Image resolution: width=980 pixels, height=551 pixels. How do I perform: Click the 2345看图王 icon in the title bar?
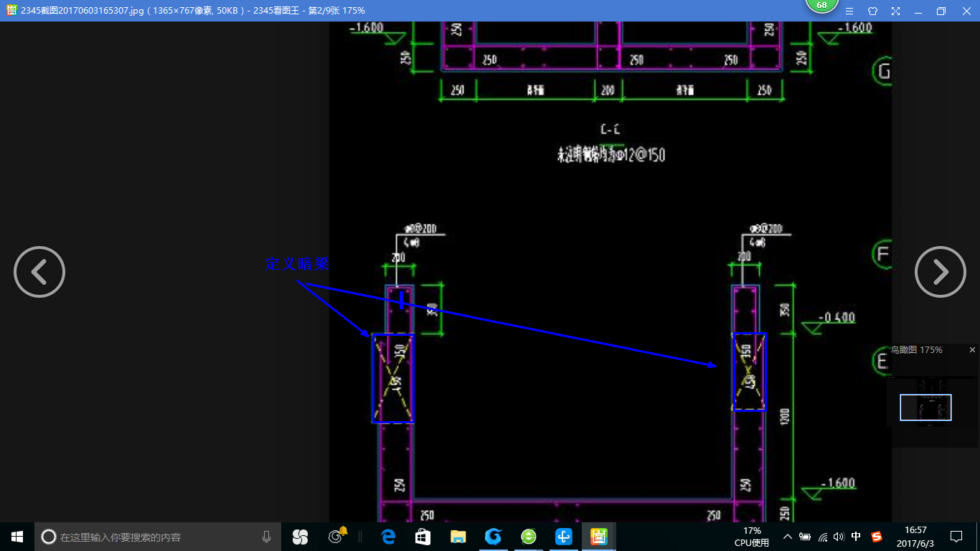[11, 11]
